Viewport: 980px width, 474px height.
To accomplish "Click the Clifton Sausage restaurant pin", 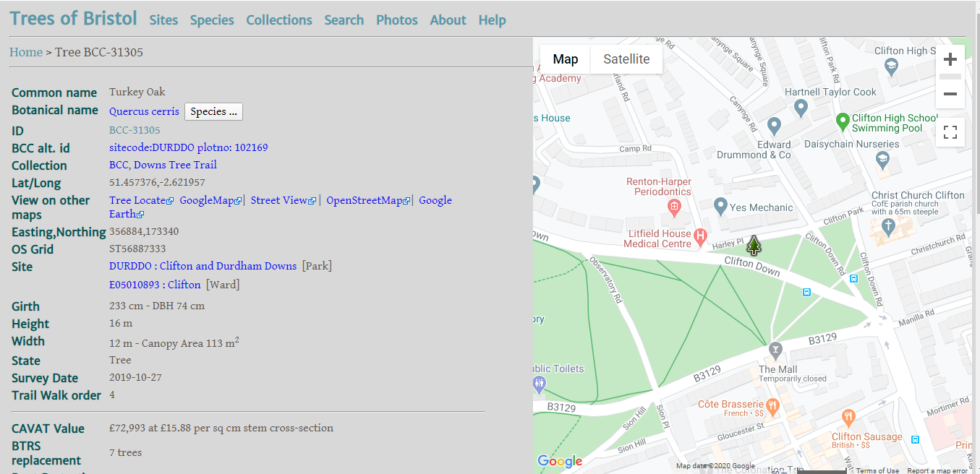I will (848, 418).
